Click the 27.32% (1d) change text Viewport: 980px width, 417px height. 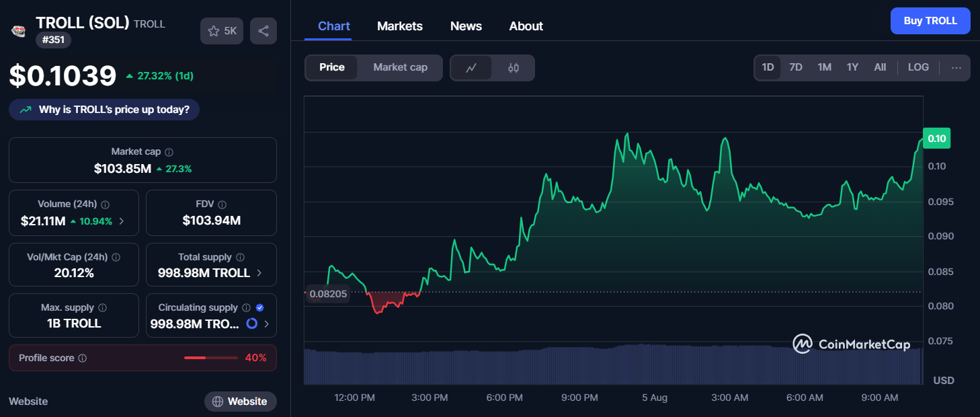(x=165, y=76)
